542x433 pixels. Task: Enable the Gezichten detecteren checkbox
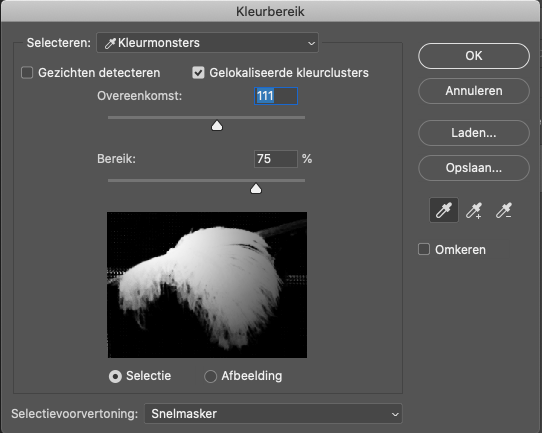(x=27, y=73)
